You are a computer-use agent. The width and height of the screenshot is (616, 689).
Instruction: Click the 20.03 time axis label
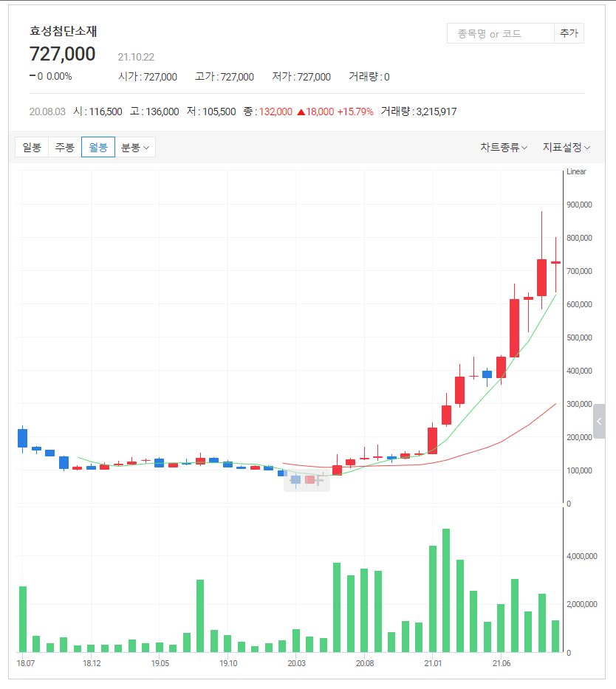297,663
